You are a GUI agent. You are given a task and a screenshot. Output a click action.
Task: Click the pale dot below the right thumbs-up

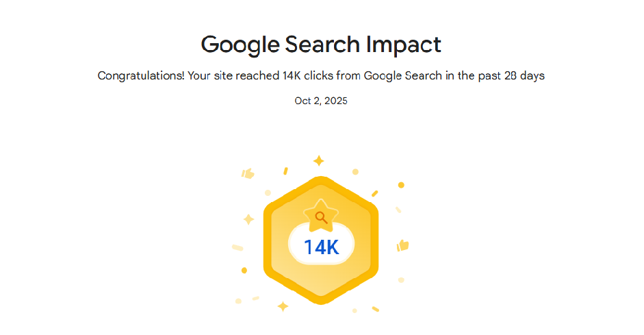(401, 280)
